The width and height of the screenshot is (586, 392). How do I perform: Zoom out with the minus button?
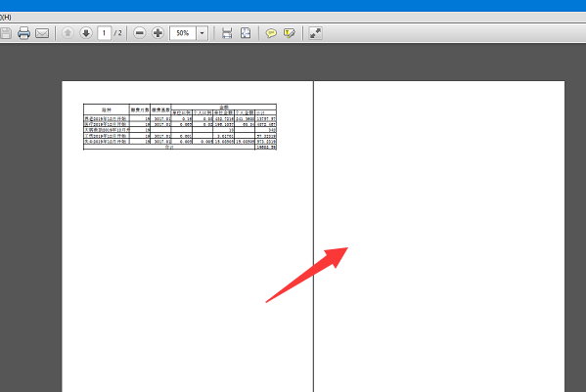coord(139,33)
